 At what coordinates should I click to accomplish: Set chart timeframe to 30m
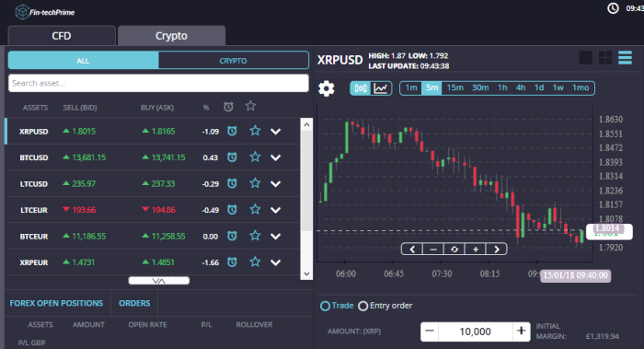[480, 88]
